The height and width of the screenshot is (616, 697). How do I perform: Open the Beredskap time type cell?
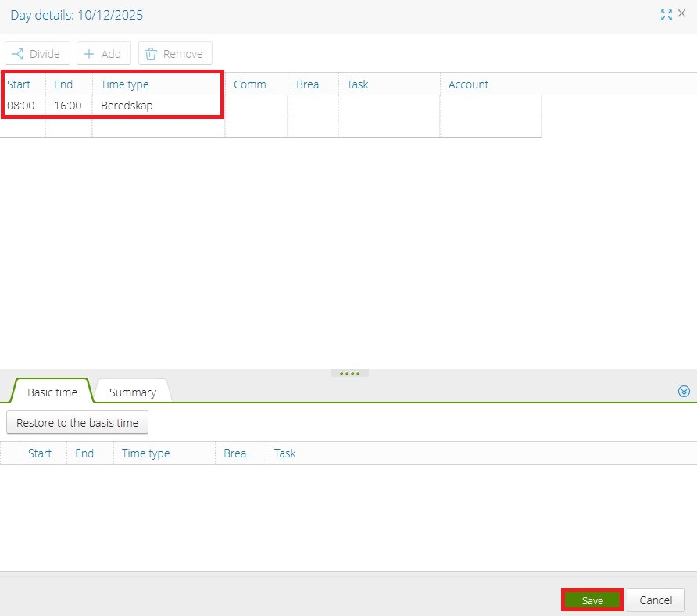[x=156, y=106]
